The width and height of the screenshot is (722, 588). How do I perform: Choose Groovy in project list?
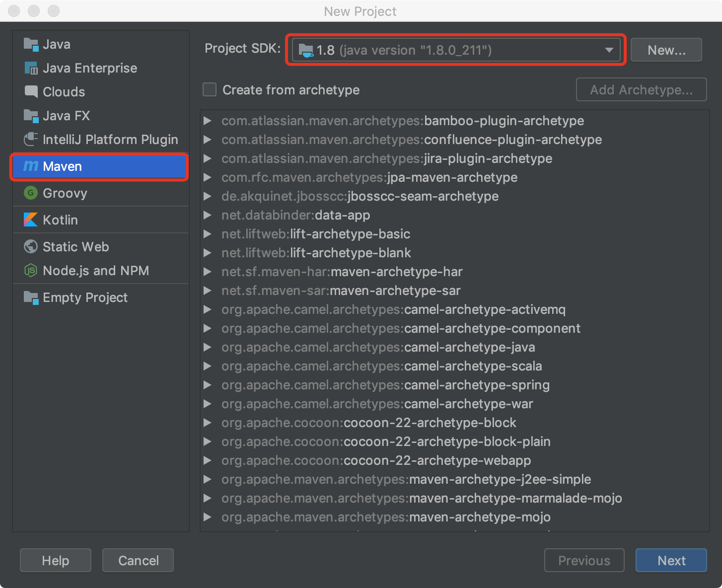click(101, 193)
